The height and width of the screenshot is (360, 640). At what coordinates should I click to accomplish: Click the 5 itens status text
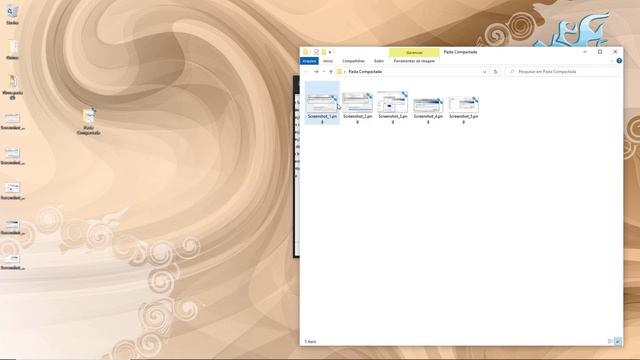(310, 342)
